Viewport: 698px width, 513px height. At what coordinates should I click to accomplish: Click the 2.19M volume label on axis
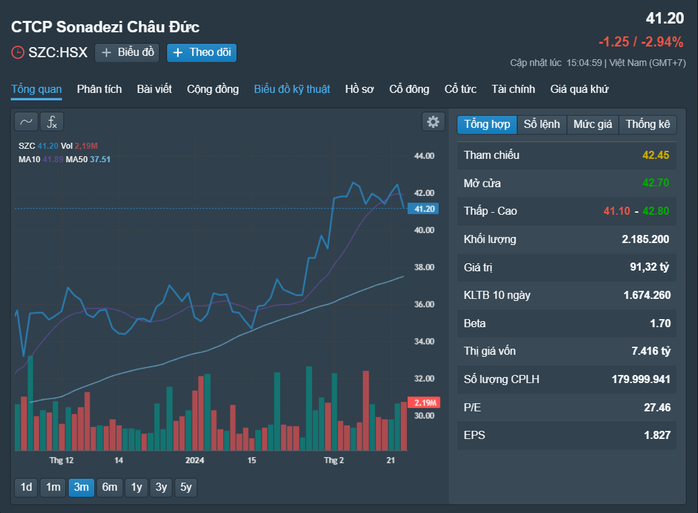pos(424,403)
